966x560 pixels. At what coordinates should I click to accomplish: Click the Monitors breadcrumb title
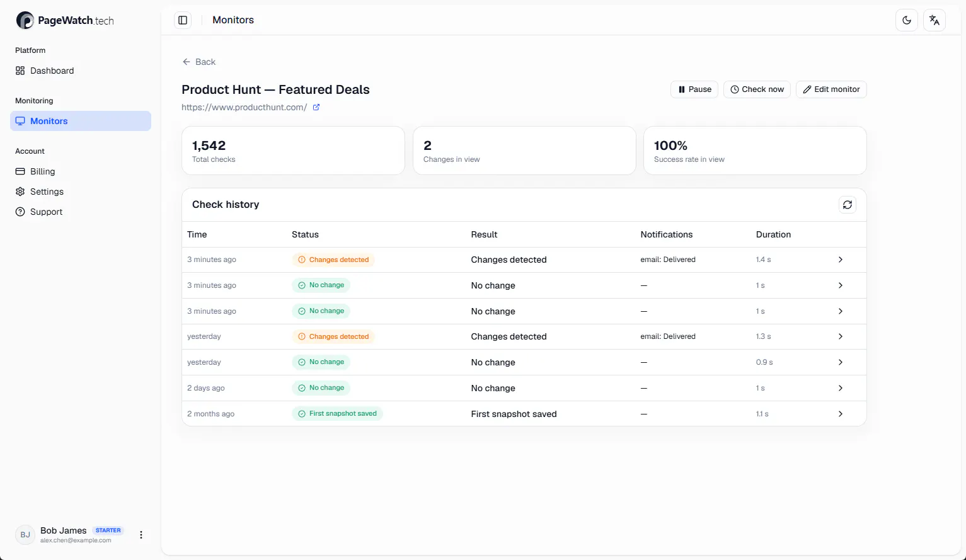coord(233,20)
